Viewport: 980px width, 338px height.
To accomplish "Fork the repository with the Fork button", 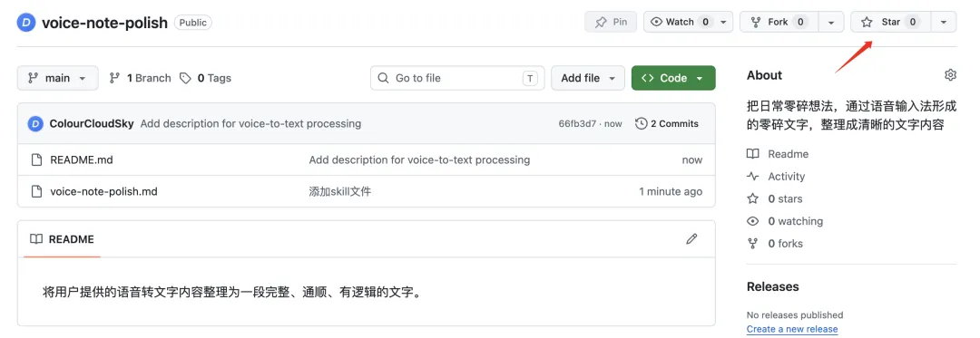I will click(779, 22).
